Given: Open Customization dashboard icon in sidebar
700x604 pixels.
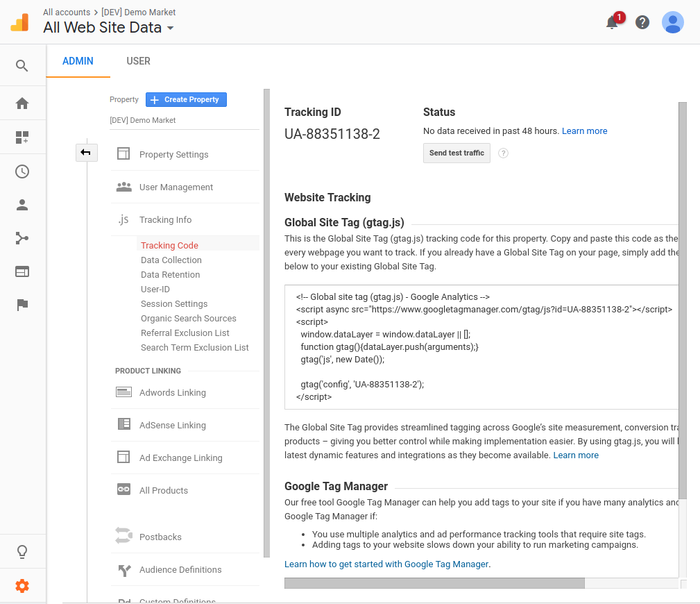Looking at the screenshot, I should pos(22,137).
